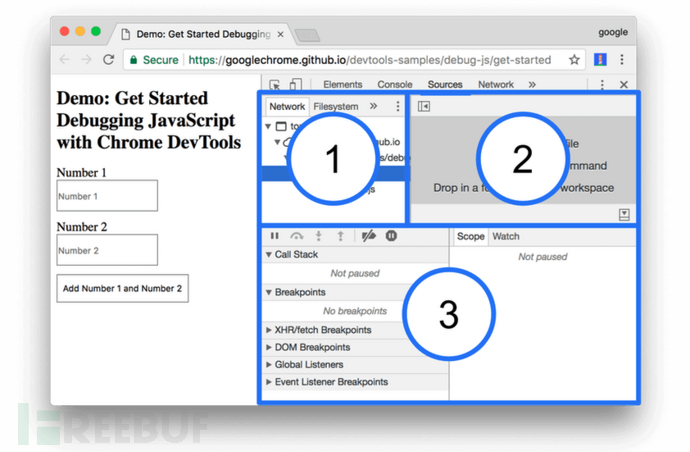Open Chrome's three-dot main menu
Image resolution: width=690 pixels, height=452 pixels.
pyautogui.click(x=622, y=59)
